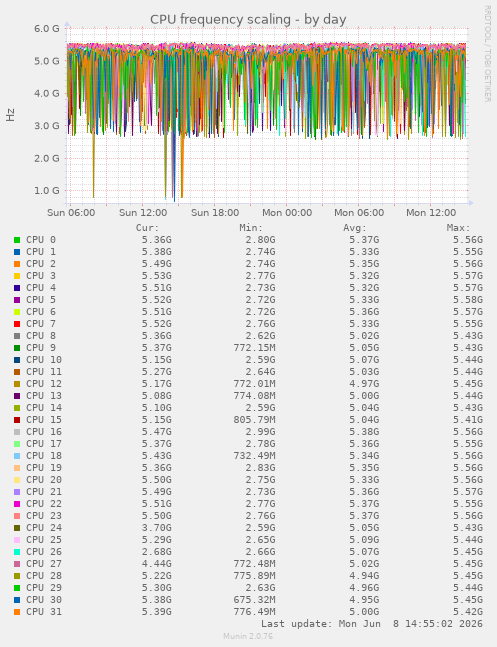
Task: Click the 'Mon 00:00' x-axis label
Action: 287,213
